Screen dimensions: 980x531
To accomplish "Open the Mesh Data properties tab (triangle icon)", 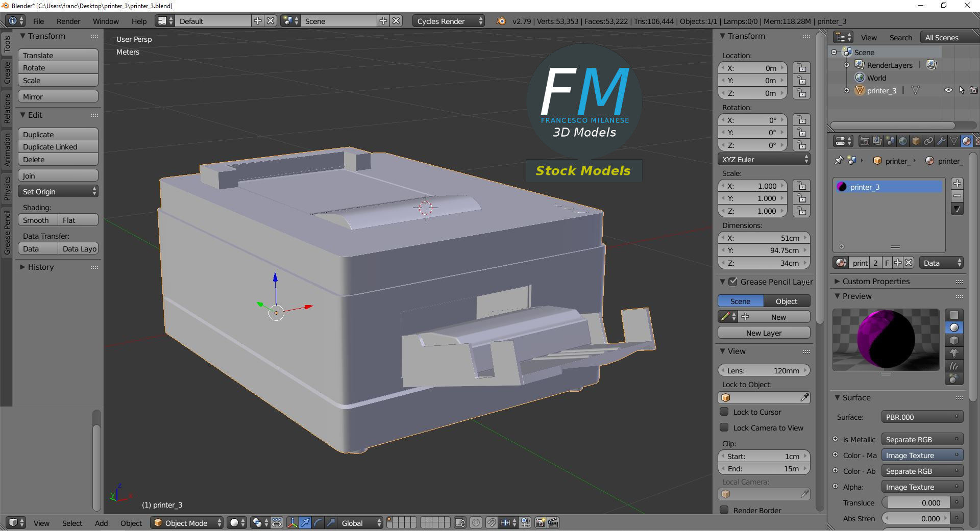I will (954, 141).
